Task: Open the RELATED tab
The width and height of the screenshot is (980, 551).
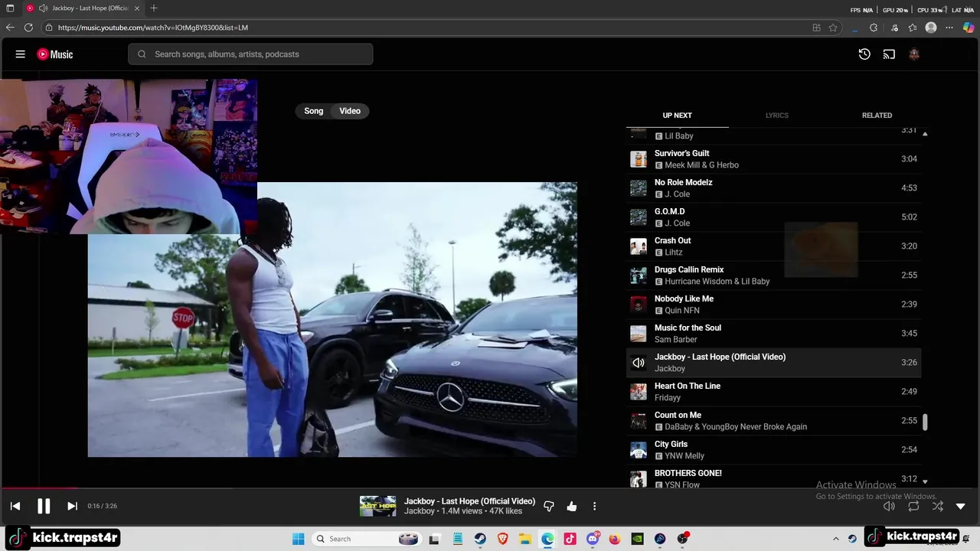Action: pyautogui.click(x=877, y=116)
